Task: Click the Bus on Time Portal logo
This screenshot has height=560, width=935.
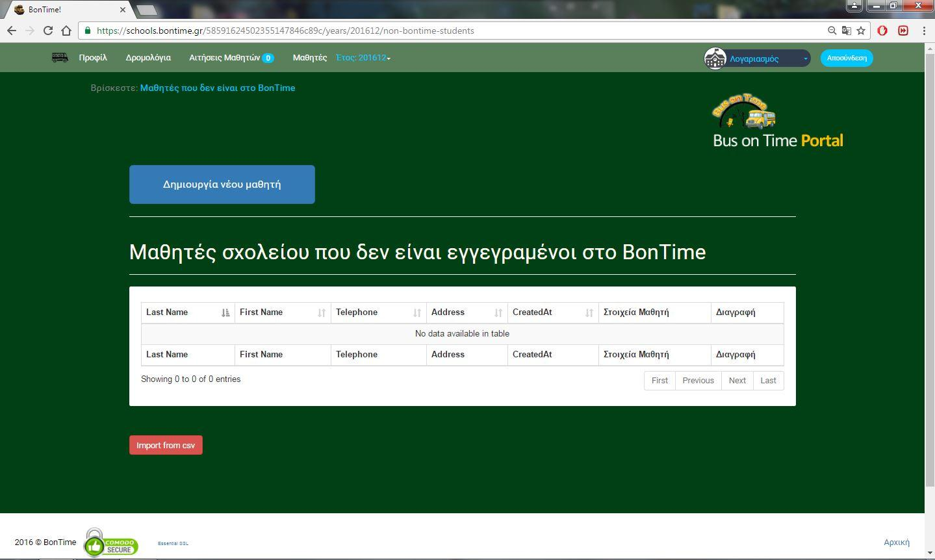Action: pyautogui.click(x=777, y=121)
